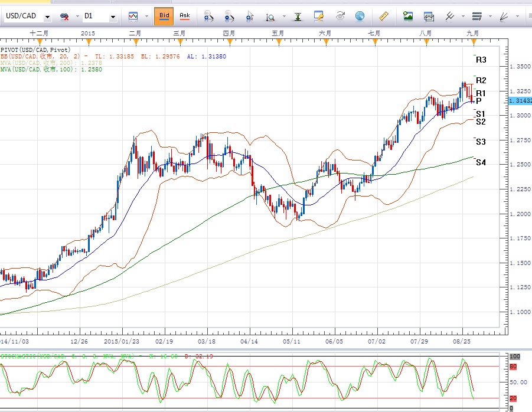
Task: Click the stochastic 80 level label
Action: tap(513, 367)
